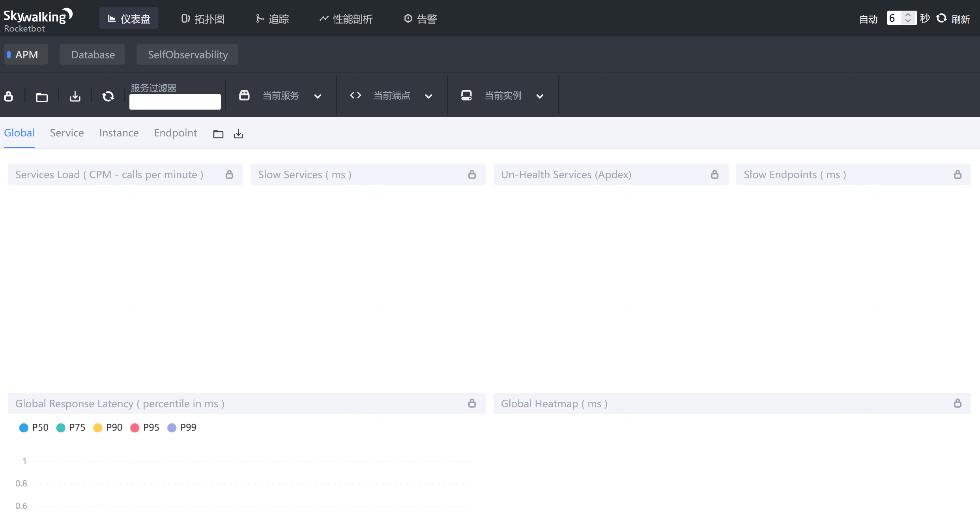Switch to the Instance tab

(x=119, y=133)
